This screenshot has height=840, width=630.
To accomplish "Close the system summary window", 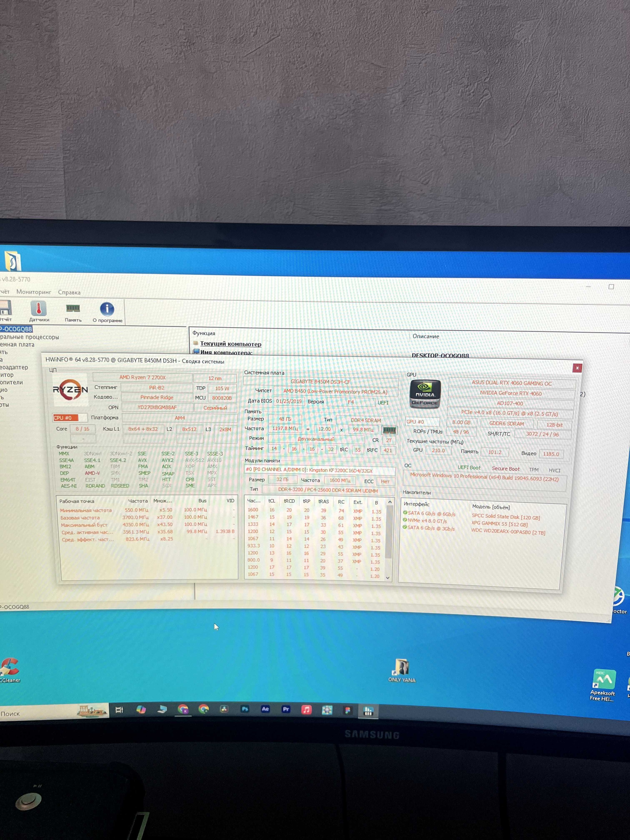I will point(577,367).
